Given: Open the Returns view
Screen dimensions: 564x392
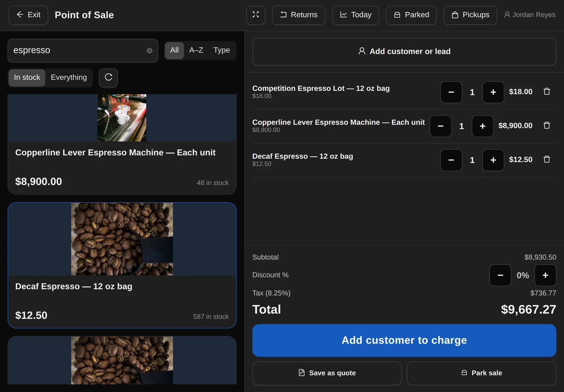Looking at the screenshot, I should click(x=299, y=15).
